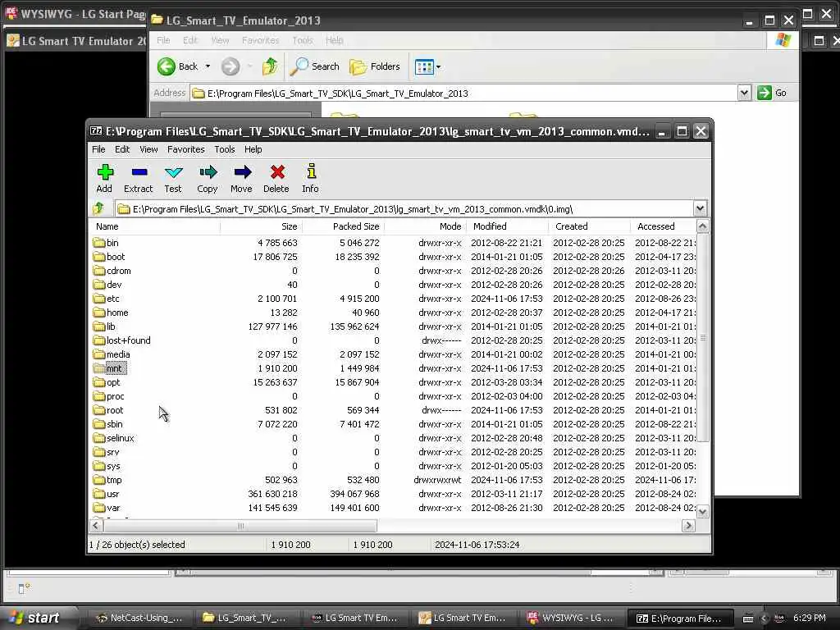The image size is (840, 630).
Task: Open Favorites menu in Explorer window
Action: click(260, 40)
